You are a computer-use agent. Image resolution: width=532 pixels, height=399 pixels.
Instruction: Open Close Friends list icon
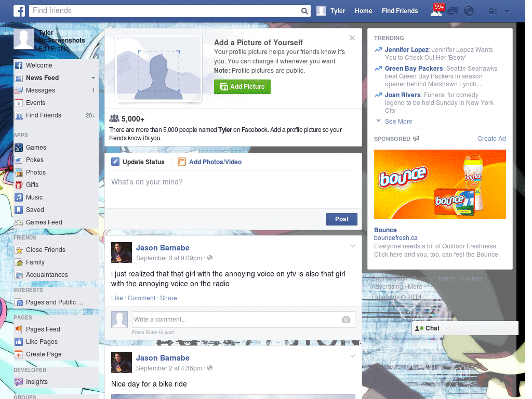(x=19, y=250)
